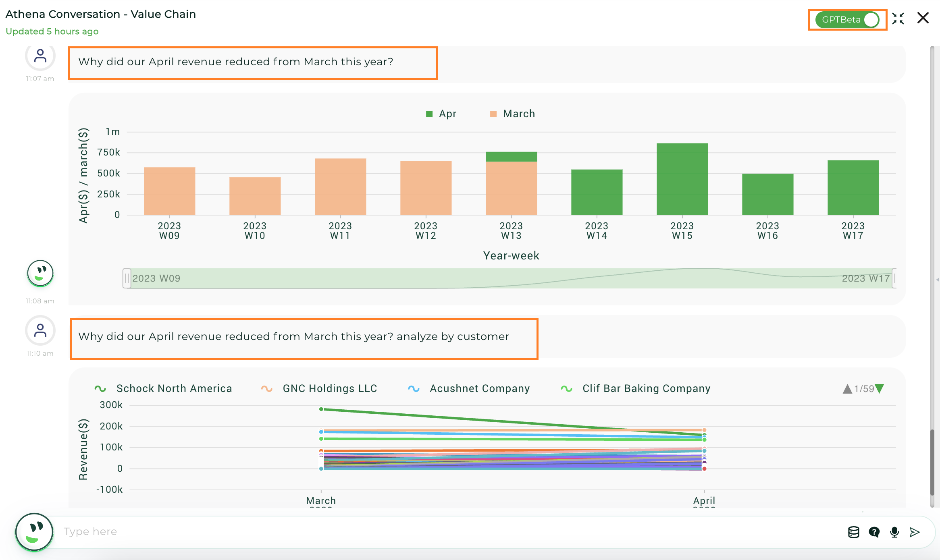Click the send message arrow icon
Image resolution: width=940 pixels, height=560 pixels.
tap(915, 532)
